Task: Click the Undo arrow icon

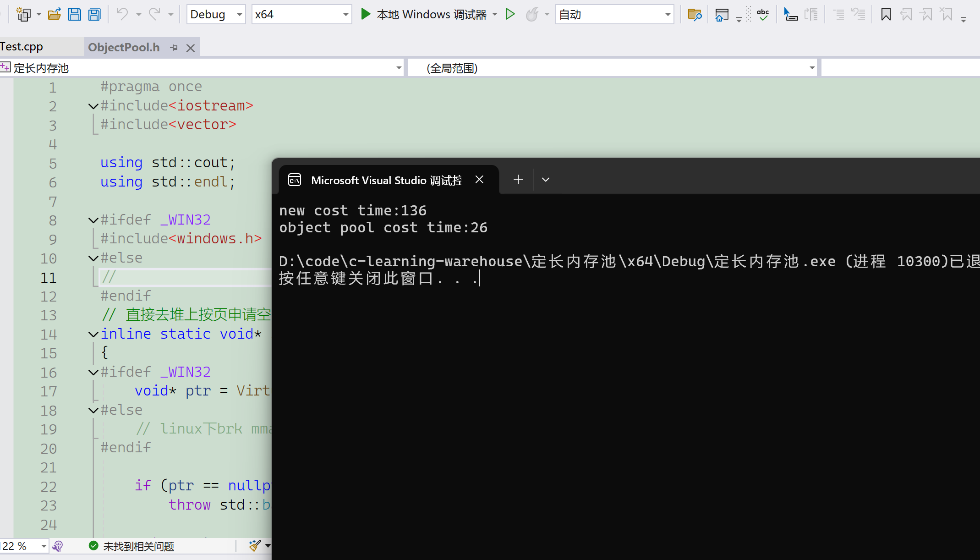Action: point(122,15)
